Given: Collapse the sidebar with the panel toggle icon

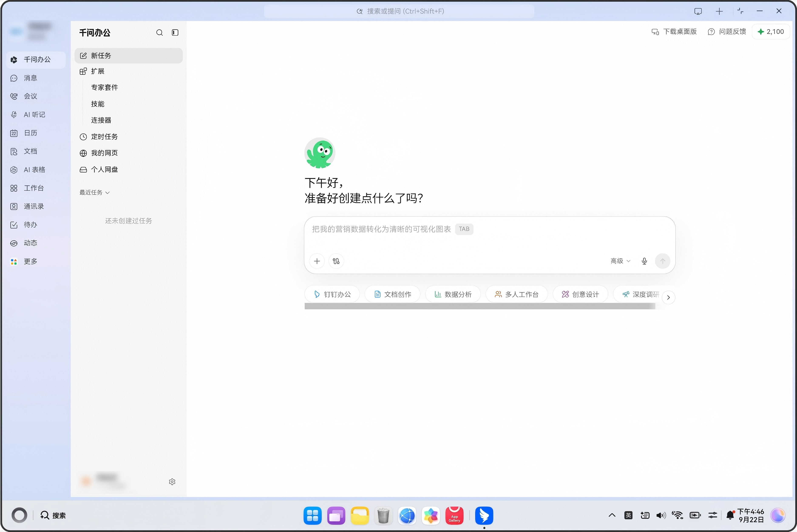Looking at the screenshot, I should [175, 33].
